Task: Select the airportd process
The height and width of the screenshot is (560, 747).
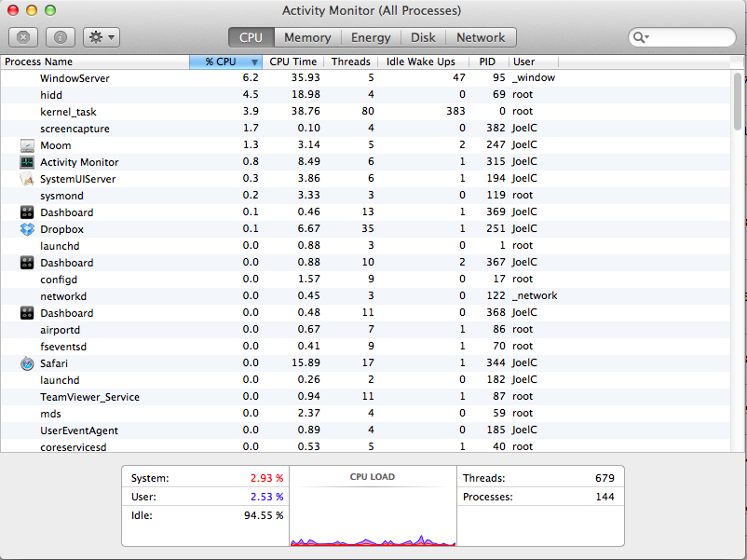Action: (60, 330)
